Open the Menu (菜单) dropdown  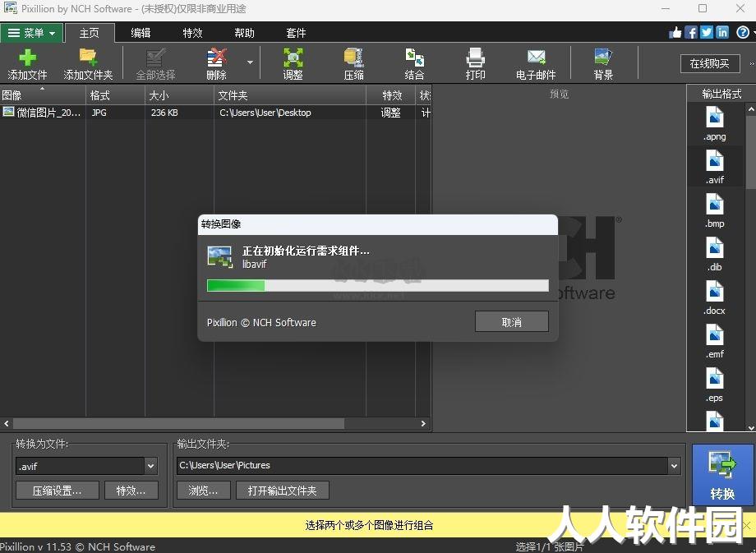click(x=31, y=33)
